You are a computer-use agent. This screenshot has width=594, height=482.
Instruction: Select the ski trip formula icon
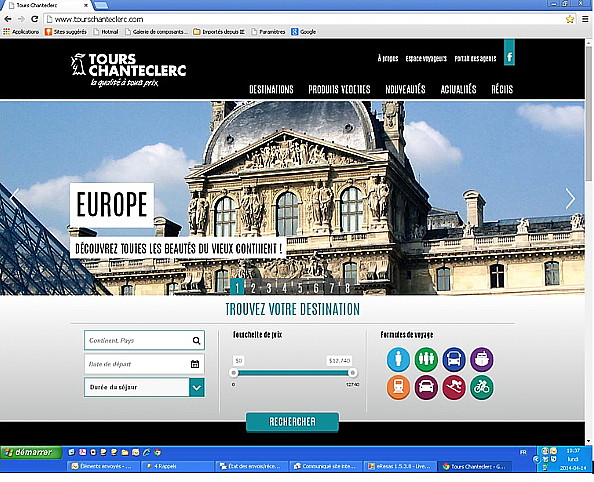[454, 387]
